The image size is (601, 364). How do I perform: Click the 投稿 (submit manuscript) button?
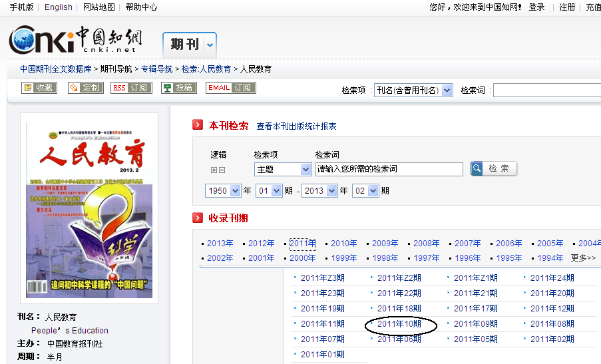pyautogui.click(x=178, y=88)
